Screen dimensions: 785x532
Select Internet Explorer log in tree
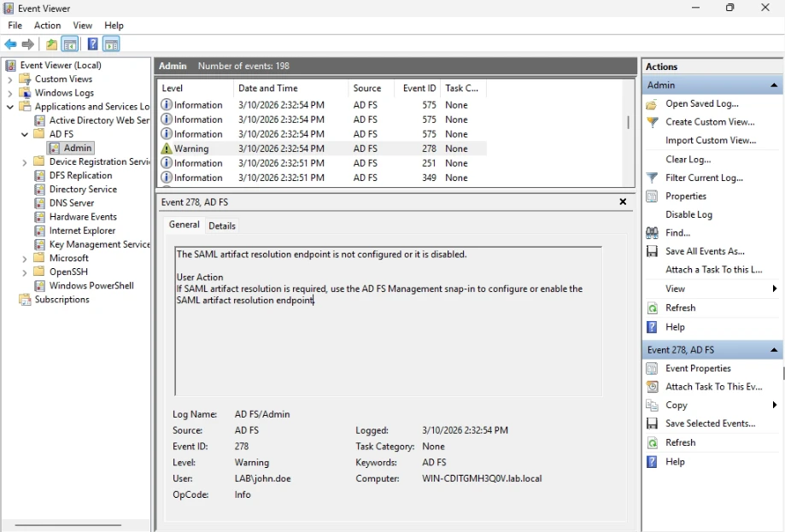point(82,231)
